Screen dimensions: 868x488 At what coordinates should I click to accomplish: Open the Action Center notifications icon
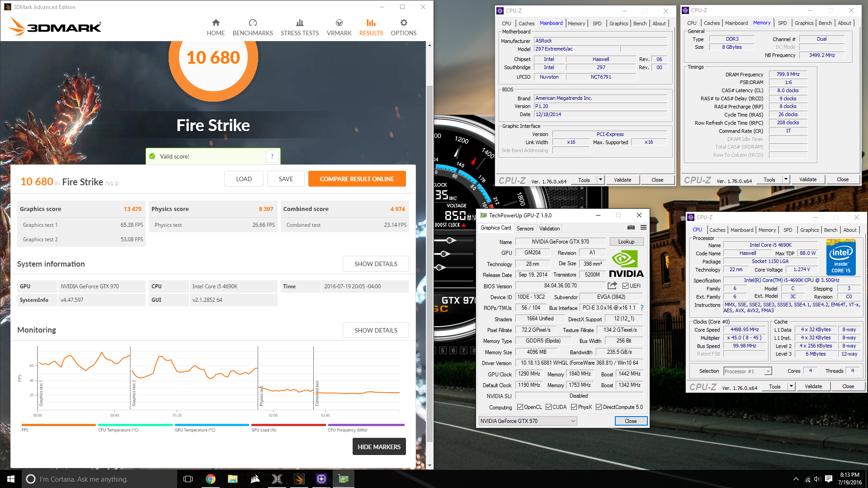[829, 479]
